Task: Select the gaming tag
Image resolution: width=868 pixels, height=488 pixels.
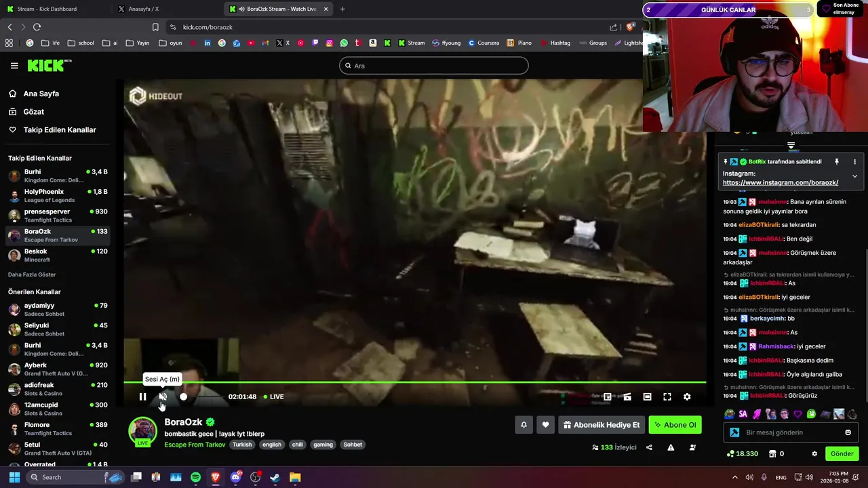Action: (323, 445)
